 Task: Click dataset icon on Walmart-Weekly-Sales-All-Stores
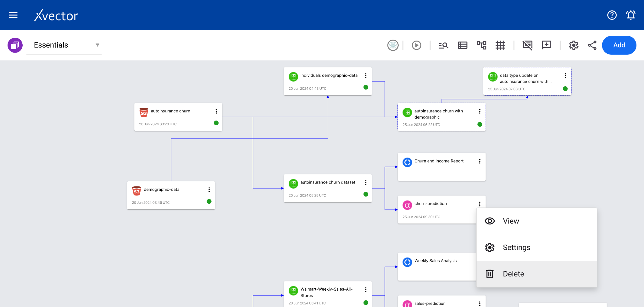293,291
